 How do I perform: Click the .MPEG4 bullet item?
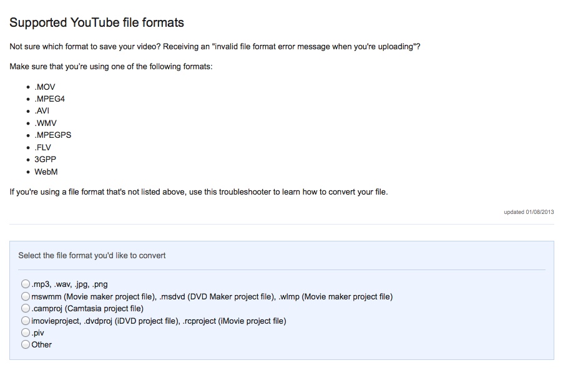pyautogui.click(x=50, y=99)
